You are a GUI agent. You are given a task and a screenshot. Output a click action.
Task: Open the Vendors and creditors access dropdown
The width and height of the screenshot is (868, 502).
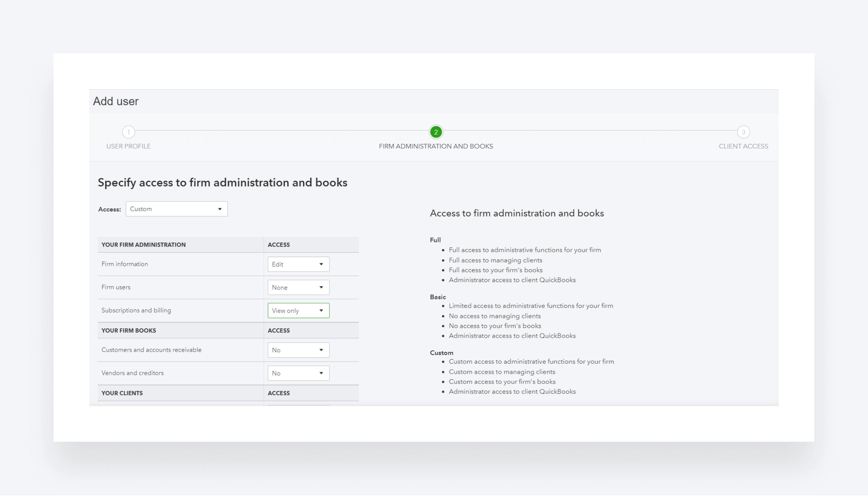point(298,373)
